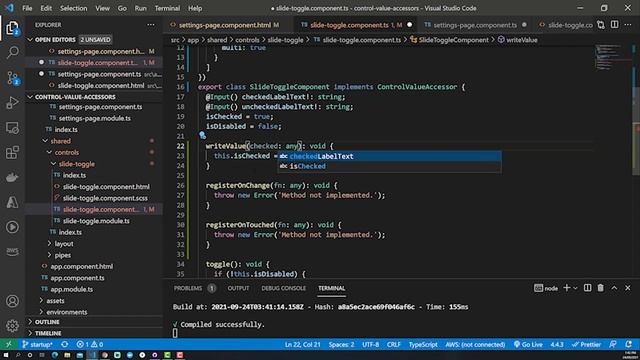Select checkedLabelText autocomplete suggestion
640x360 pixels.
pyautogui.click(x=390, y=156)
